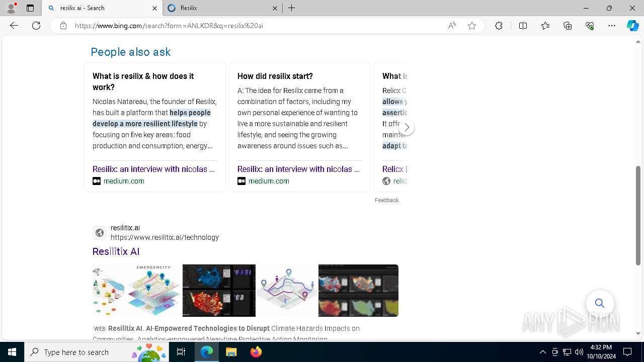Open Microsoft Edge on taskbar
The height and width of the screenshot is (362, 644).
pyautogui.click(x=207, y=352)
